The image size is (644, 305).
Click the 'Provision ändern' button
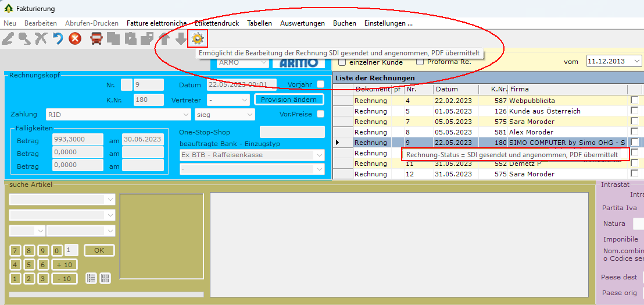(x=289, y=100)
